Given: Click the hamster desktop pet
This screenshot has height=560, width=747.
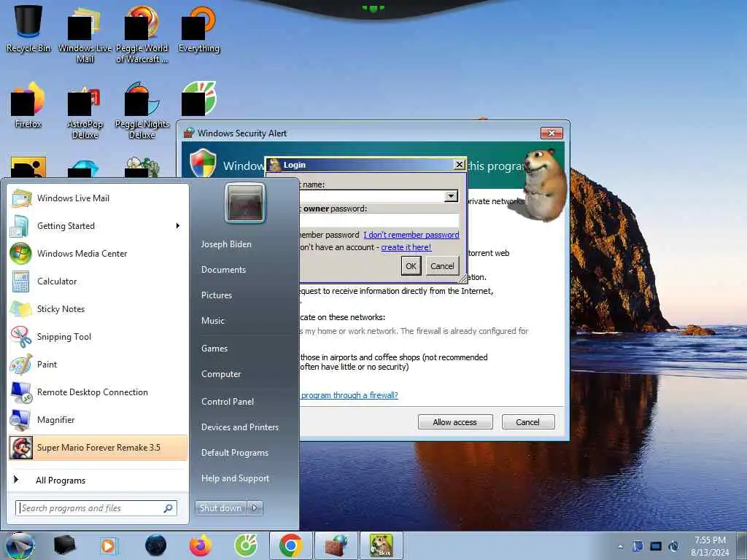Looking at the screenshot, I should pos(543,184).
